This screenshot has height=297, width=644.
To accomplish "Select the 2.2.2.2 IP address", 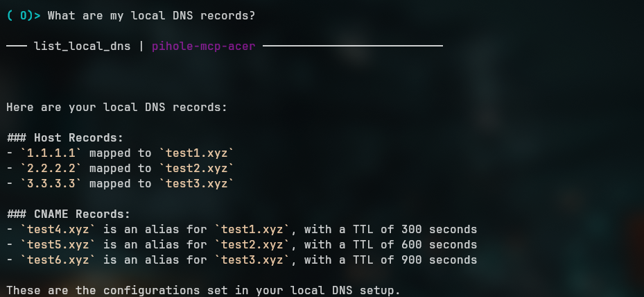I will click(x=51, y=169).
